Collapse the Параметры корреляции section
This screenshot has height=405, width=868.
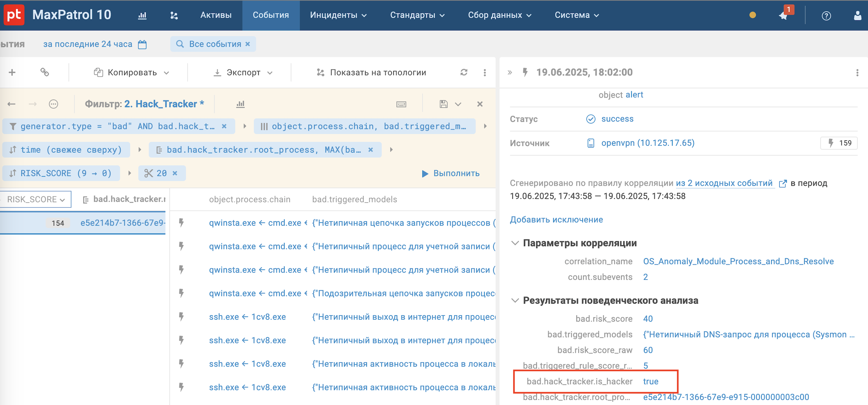pyautogui.click(x=515, y=243)
